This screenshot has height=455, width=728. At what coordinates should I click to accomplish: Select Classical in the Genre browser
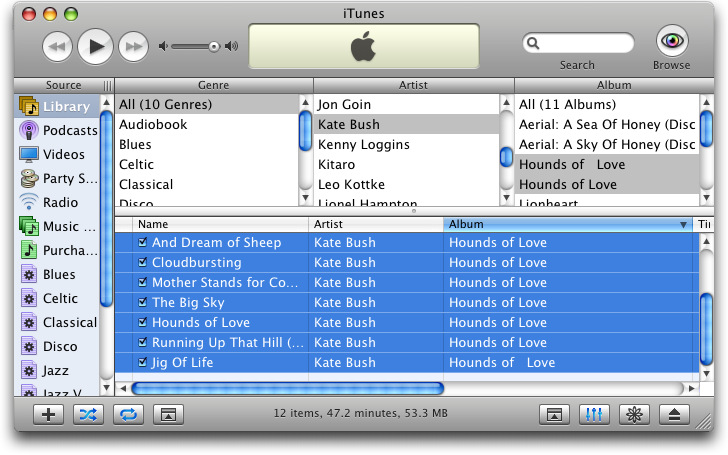(207, 184)
